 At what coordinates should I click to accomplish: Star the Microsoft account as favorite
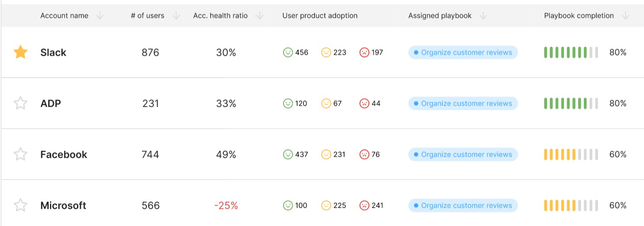20,206
